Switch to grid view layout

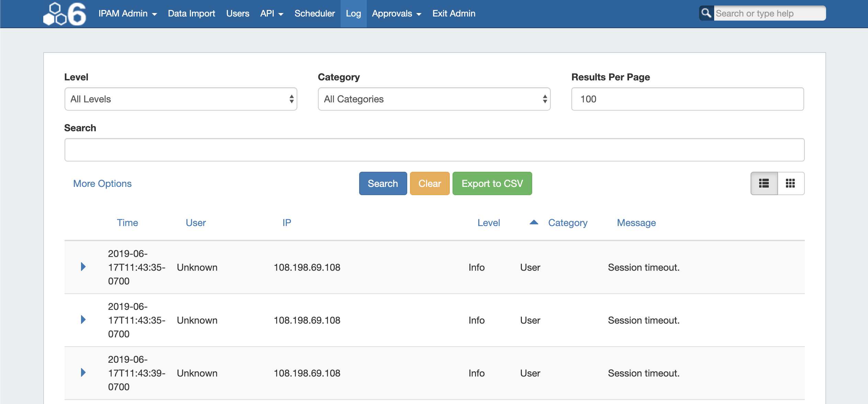(790, 183)
